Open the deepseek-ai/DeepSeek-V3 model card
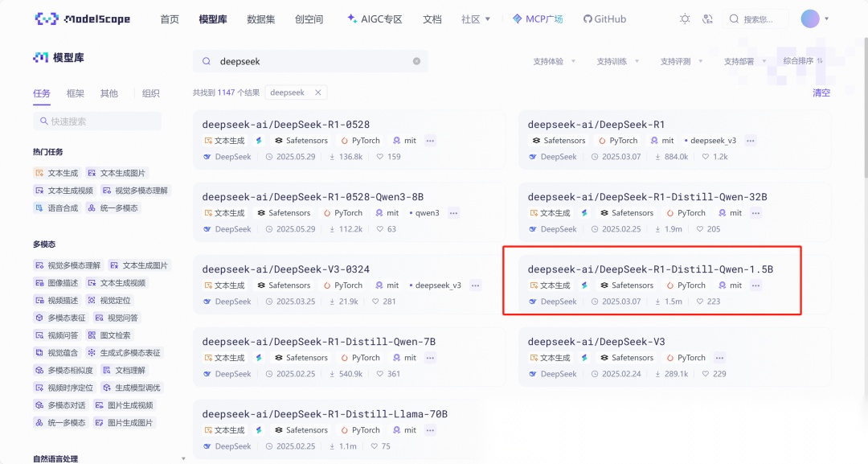Screen dimensions: 868x464 tap(596, 343)
